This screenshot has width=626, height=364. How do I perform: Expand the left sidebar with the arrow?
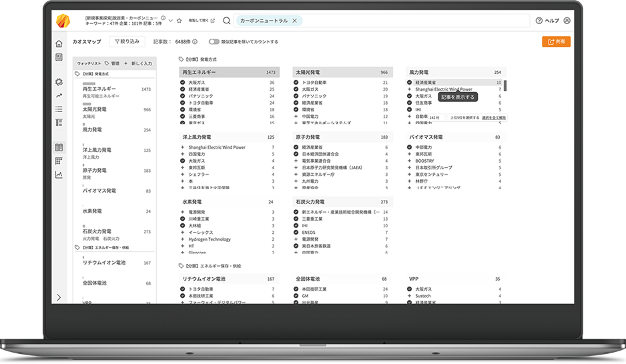point(59,297)
